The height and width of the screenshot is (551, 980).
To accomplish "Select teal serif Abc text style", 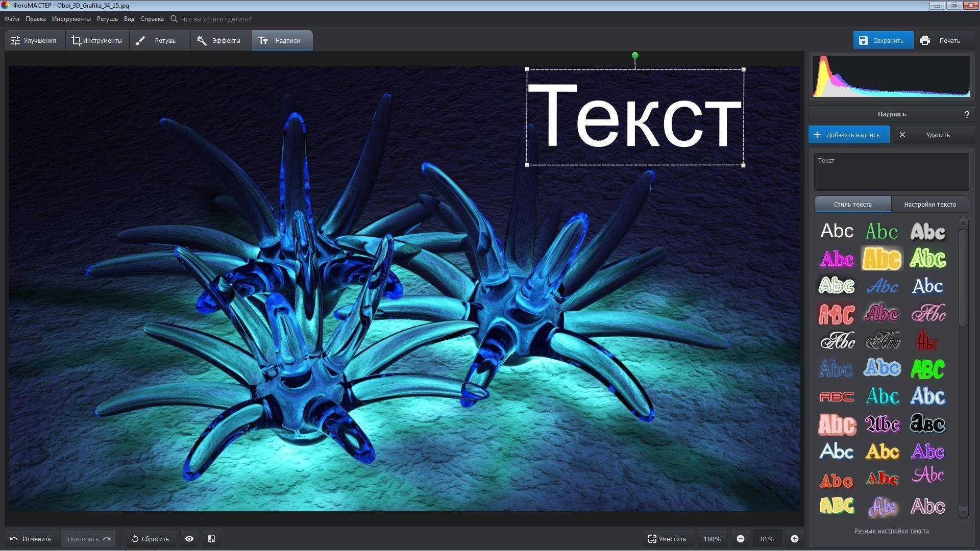I will (x=882, y=396).
